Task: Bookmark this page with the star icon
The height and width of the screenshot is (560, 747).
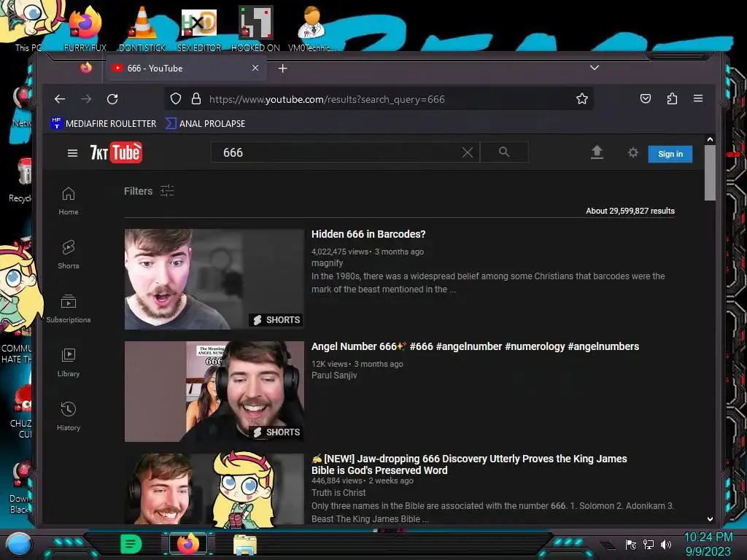Action: [581, 99]
